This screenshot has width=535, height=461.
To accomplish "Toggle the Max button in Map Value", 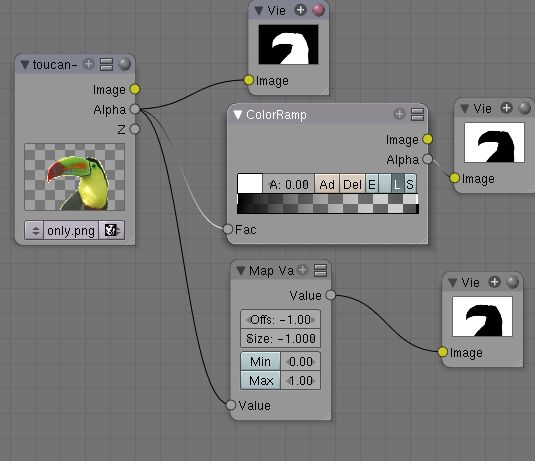I will point(261,380).
